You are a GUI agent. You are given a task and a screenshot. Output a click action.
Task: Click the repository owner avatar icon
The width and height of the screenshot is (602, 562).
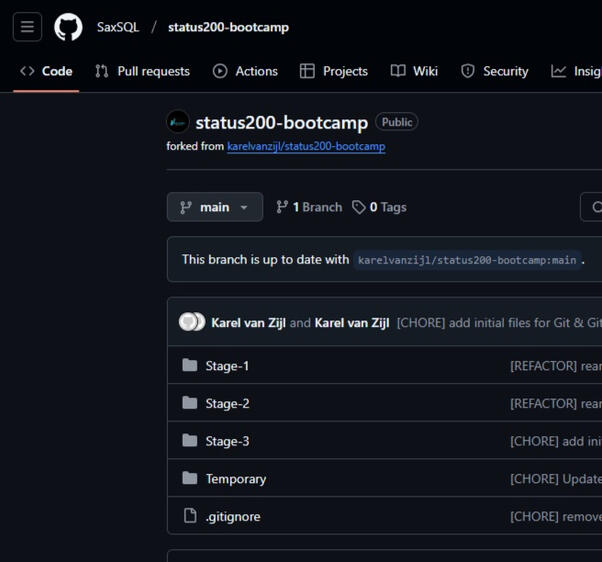coord(178,122)
